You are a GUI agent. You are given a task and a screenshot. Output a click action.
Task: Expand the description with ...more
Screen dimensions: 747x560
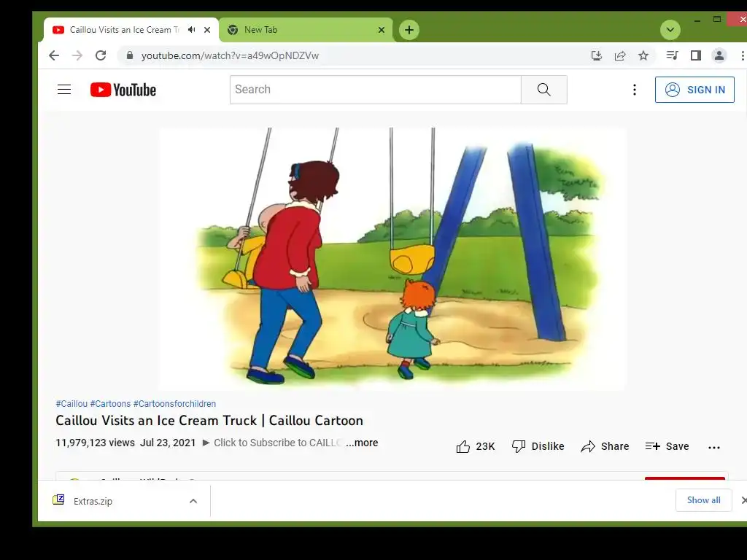pyautogui.click(x=362, y=443)
